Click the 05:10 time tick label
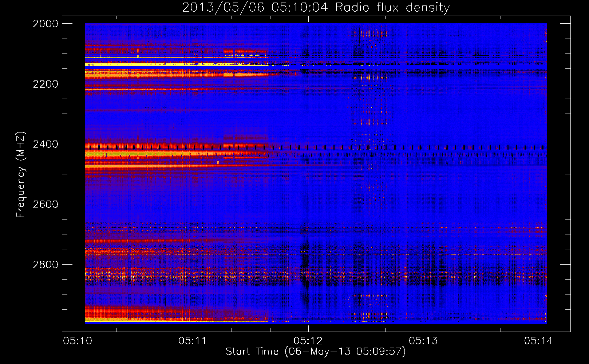 [x=78, y=341]
